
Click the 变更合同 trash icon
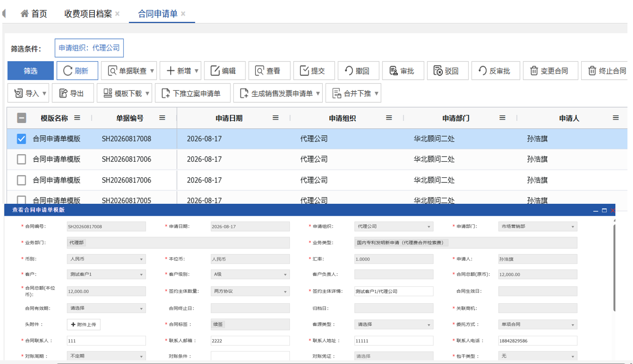point(533,71)
